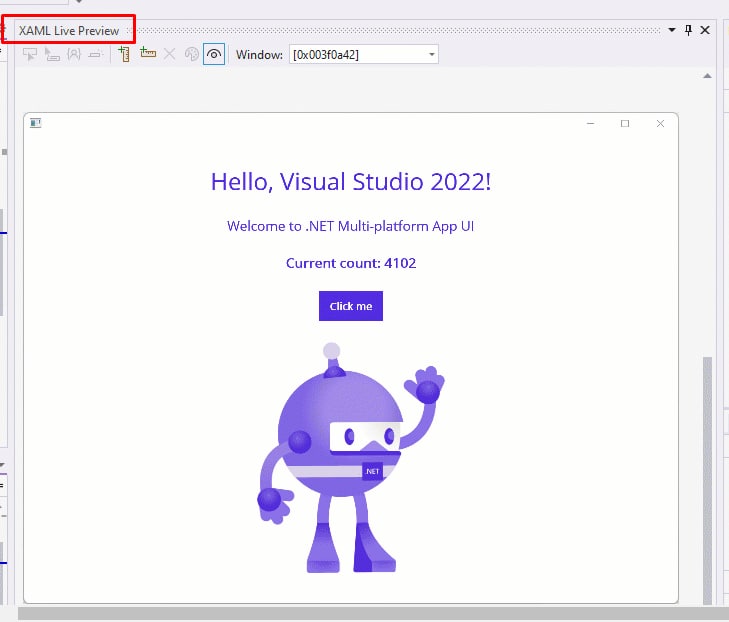The image size is (729, 622).
Task: Click the Welcome to .NET Multi-platform text
Action: tap(351, 226)
